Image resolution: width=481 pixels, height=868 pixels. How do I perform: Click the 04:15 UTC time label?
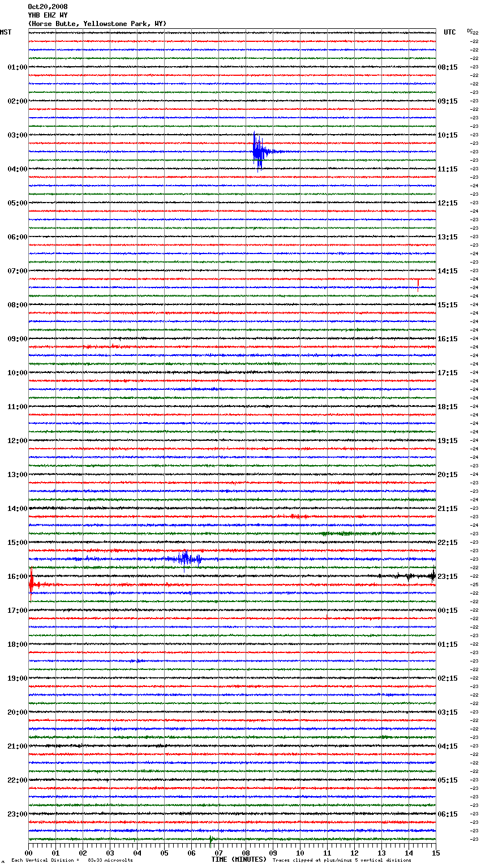tap(448, 746)
